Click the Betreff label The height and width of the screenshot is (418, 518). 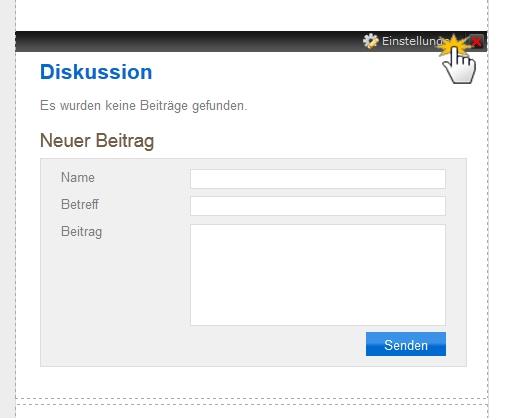tap(80, 204)
